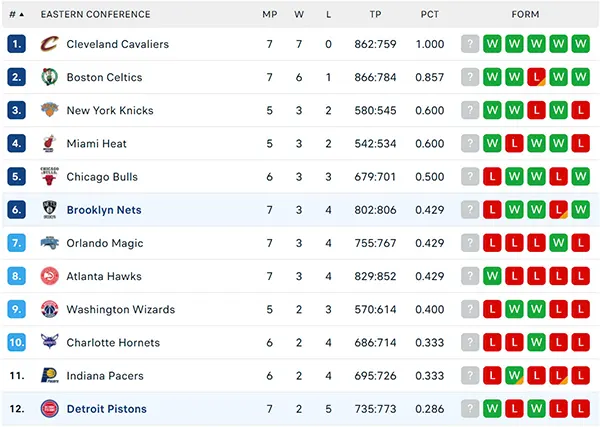Select the Detroit Pistons logo
Viewport: 600px width, 427px height.
pyautogui.click(x=49, y=409)
